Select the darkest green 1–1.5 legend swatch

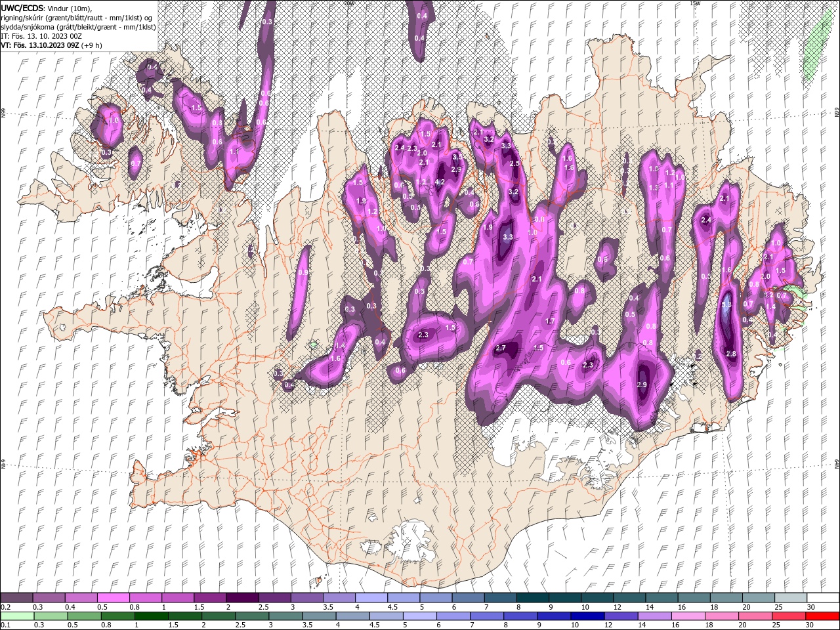click(151, 616)
